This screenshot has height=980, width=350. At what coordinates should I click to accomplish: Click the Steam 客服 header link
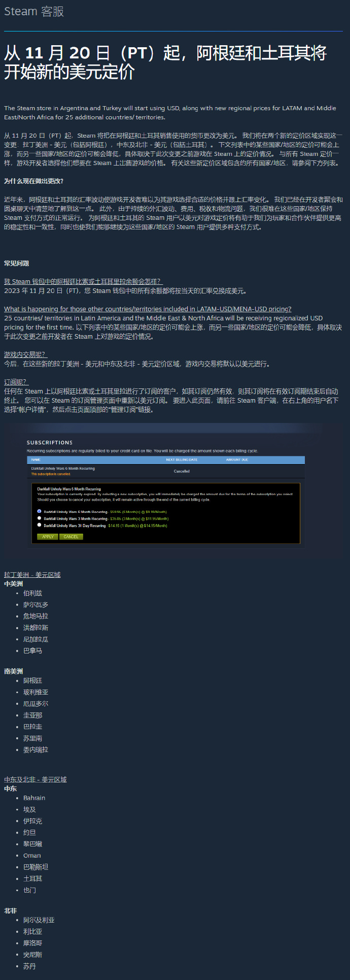[x=34, y=11]
